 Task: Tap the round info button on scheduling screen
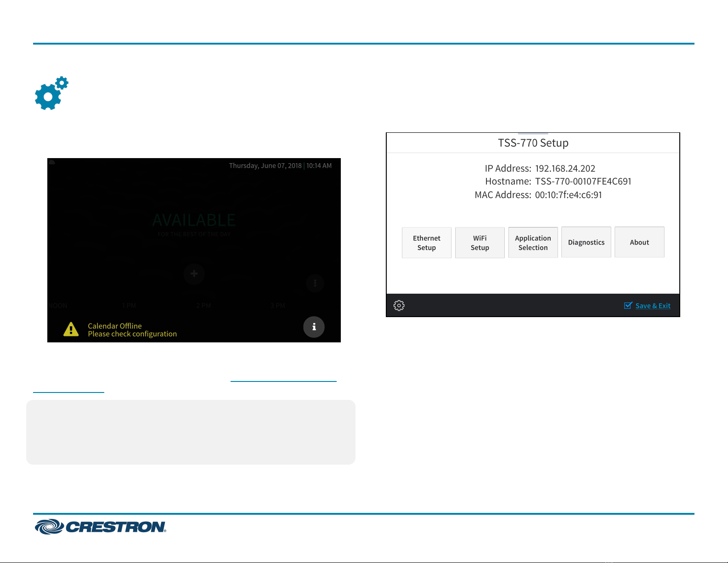pyautogui.click(x=314, y=327)
